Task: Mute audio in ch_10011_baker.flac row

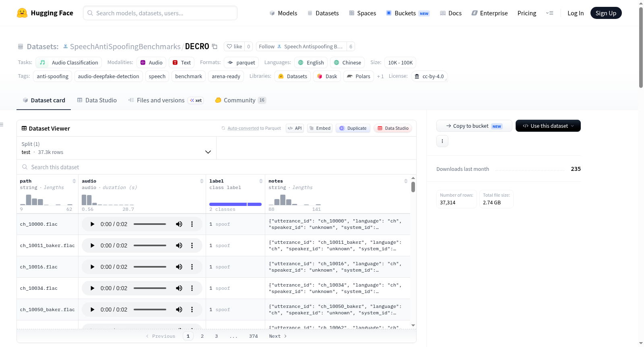Action: click(179, 245)
